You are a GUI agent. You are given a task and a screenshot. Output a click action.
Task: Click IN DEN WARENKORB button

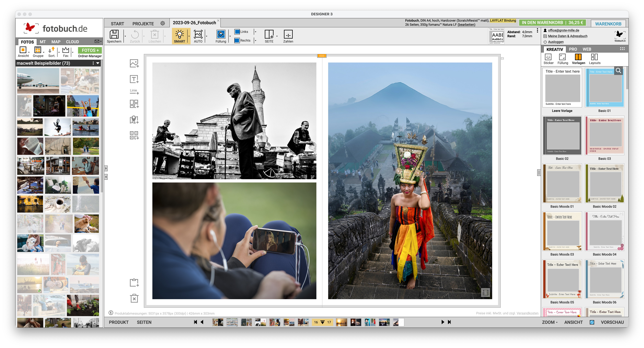click(552, 22)
